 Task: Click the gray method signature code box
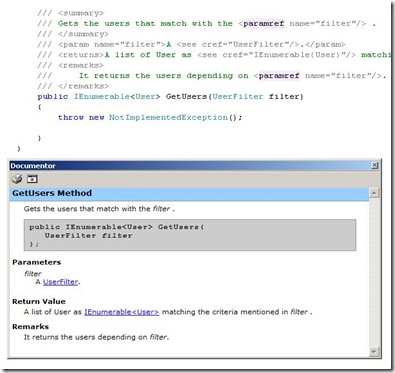[190, 235]
